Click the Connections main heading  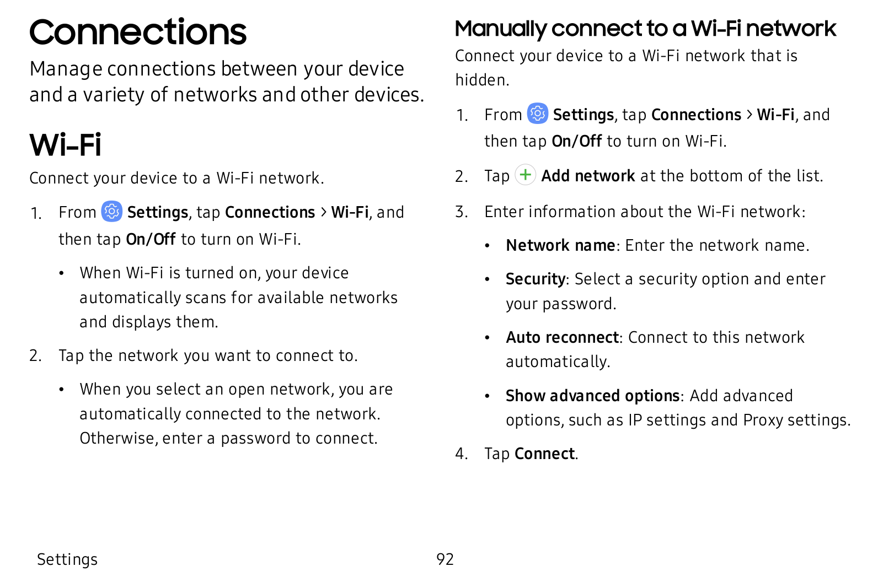138,33
